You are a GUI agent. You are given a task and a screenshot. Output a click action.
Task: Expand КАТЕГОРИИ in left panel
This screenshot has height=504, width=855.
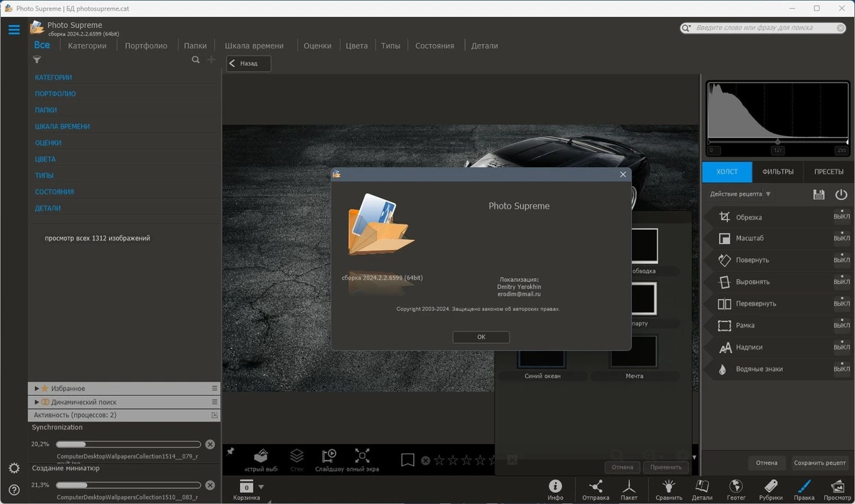[53, 77]
